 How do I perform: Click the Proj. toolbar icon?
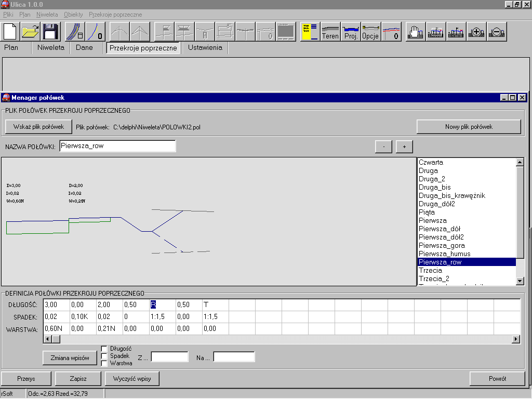click(351, 32)
